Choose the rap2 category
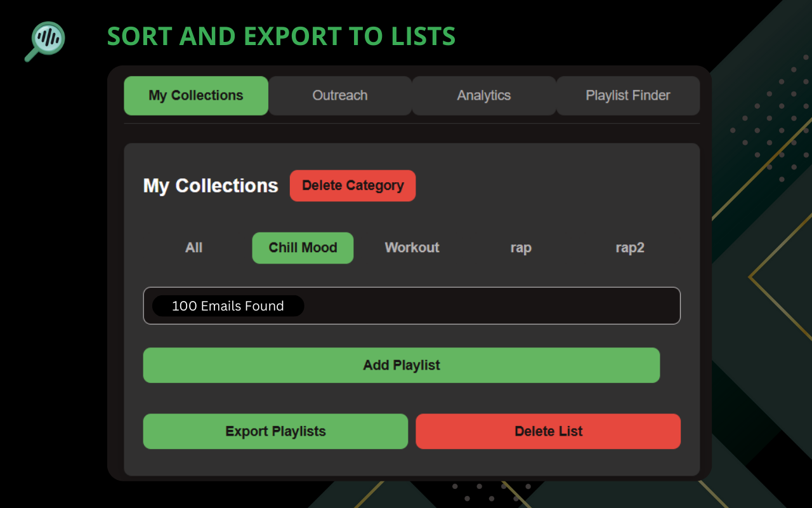 click(x=630, y=248)
